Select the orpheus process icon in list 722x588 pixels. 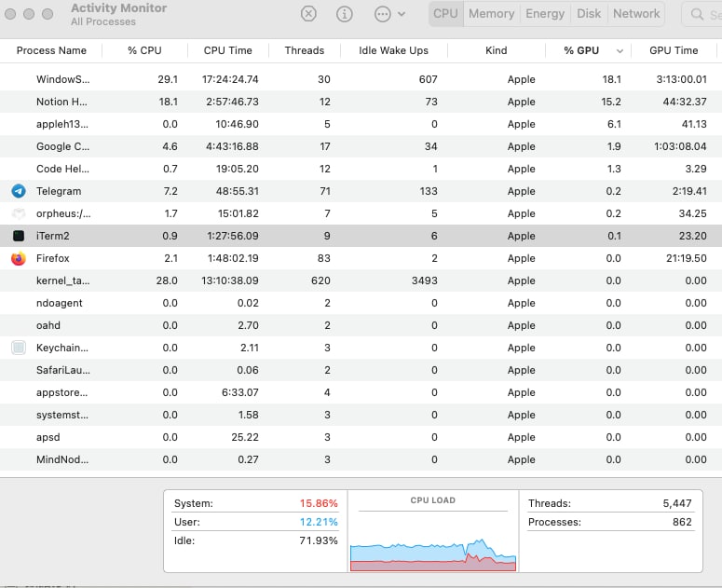point(19,213)
